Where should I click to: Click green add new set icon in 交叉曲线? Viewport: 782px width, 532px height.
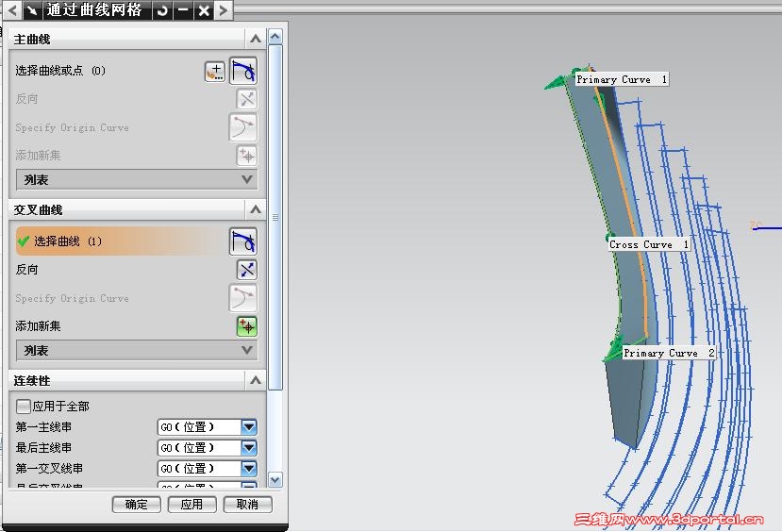tap(247, 326)
